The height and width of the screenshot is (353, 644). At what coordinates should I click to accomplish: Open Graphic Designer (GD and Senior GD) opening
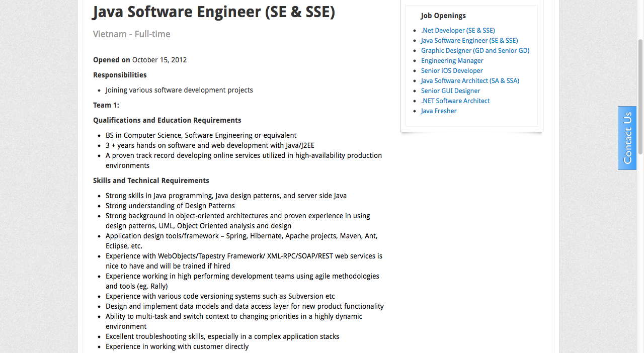475,50
